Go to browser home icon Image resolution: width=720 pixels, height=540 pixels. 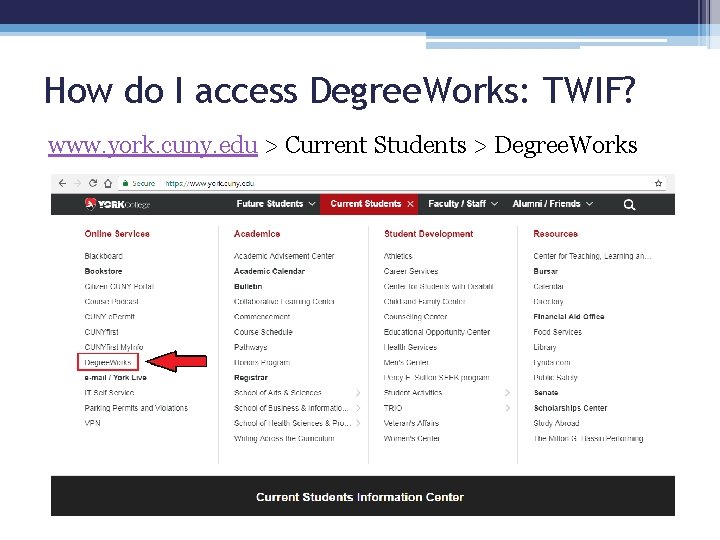click(x=108, y=183)
